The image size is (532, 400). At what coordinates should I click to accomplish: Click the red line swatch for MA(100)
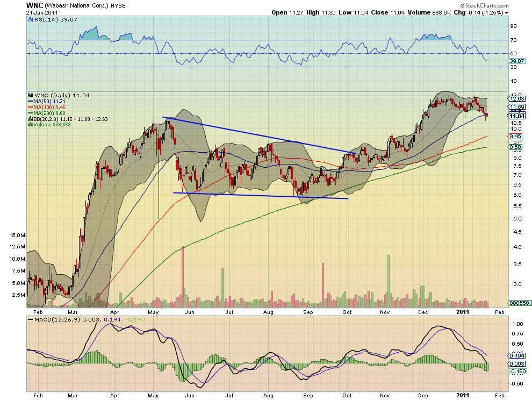(x=30, y=108)
